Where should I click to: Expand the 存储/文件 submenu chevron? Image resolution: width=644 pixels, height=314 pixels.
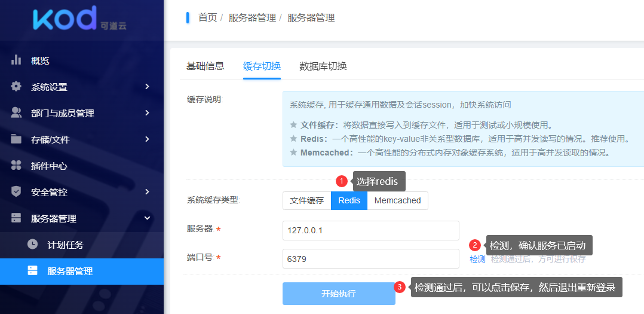[x=147, y=139]
